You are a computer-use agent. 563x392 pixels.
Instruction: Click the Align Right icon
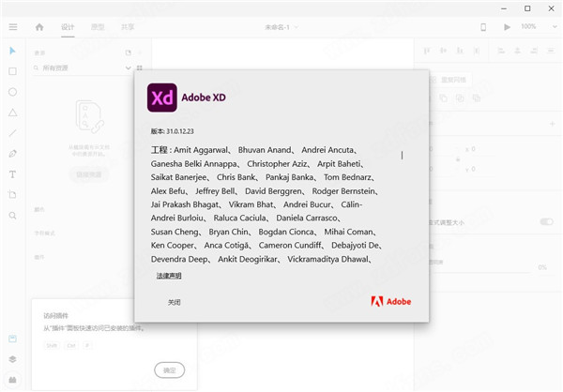coord(534,51)
